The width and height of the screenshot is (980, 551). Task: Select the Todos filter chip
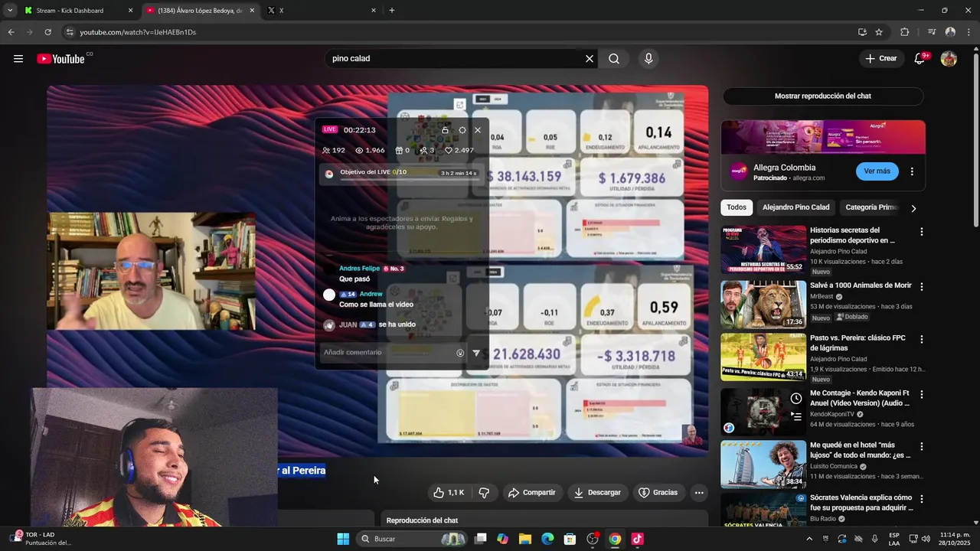737,207
